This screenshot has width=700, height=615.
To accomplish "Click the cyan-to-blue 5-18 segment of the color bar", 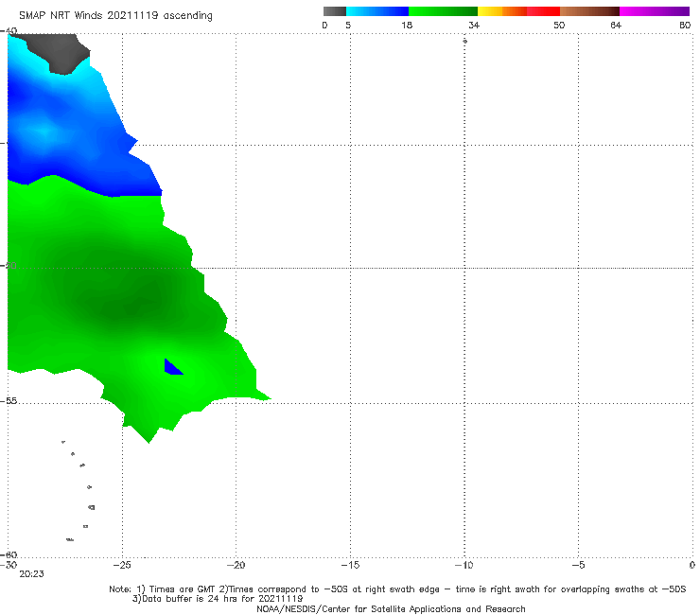I will [377, 11].
